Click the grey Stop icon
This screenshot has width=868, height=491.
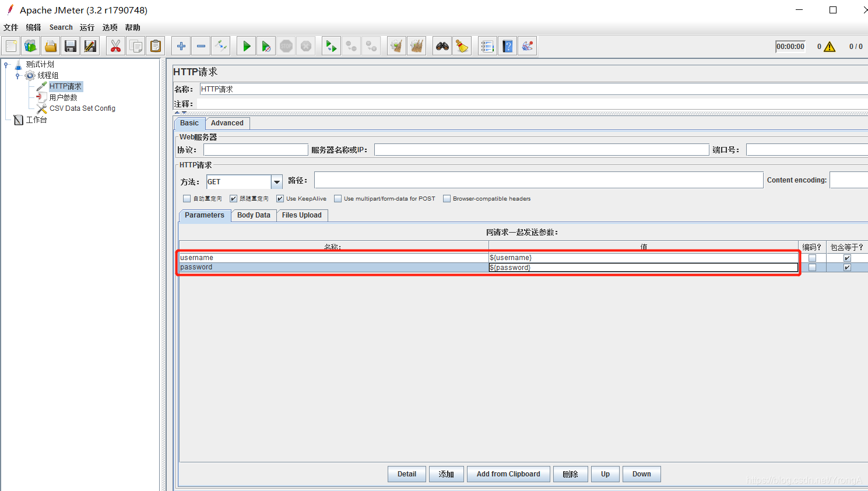point(286,46)
